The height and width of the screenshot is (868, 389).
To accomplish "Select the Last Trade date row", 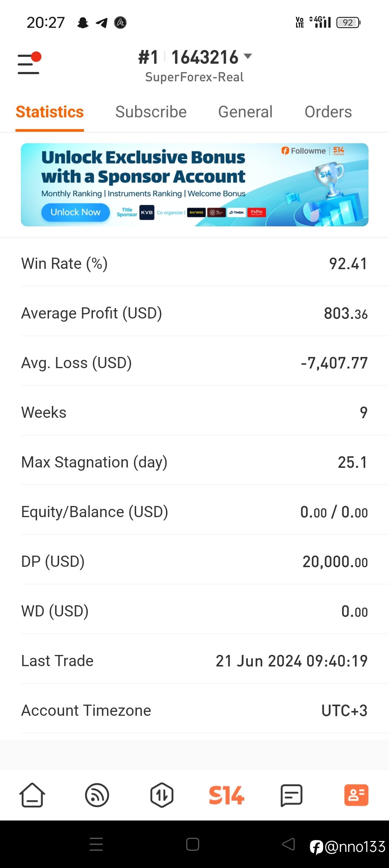I will (x=194, y=661).
